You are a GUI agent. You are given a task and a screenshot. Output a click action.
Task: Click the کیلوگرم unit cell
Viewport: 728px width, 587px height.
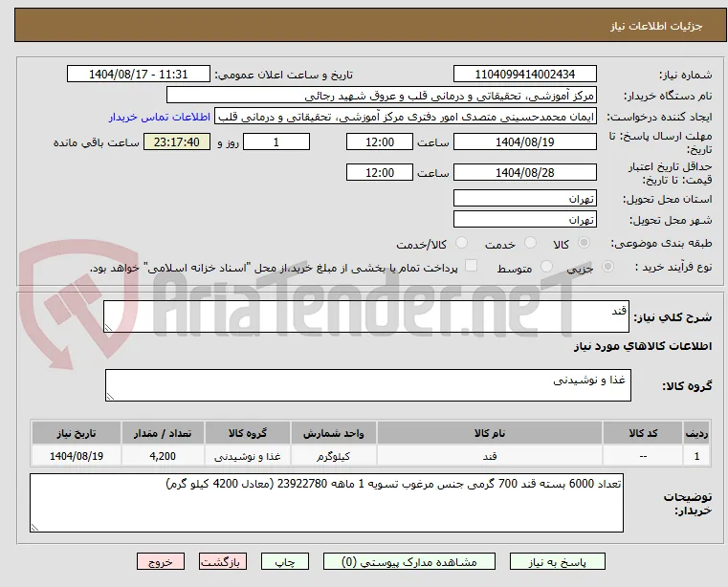point(334,456)
